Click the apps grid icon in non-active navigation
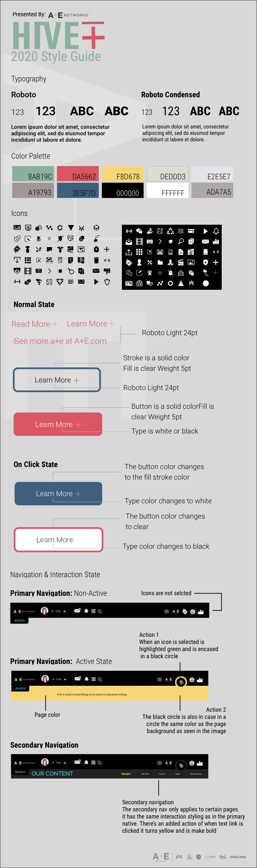This screenshot has width=257, height=868. tap(93, 611)
